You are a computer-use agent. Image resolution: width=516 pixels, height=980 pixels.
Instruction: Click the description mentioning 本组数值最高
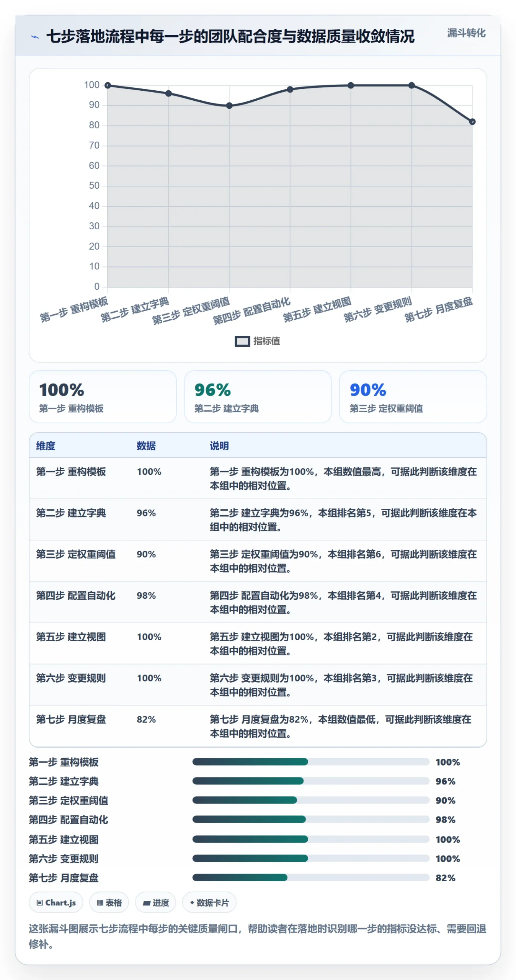343,479
